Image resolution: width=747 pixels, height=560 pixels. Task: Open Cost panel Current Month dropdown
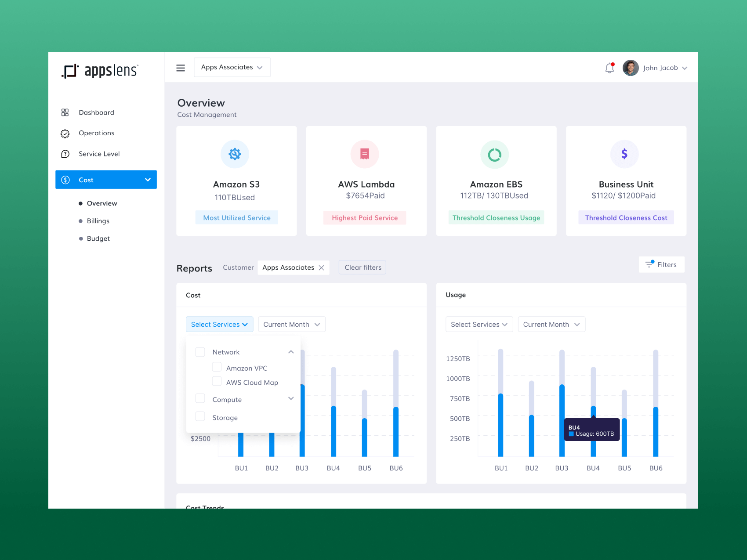292,324
